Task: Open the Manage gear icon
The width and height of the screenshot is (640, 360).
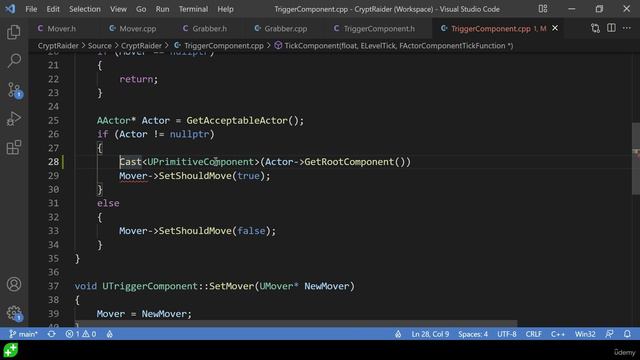Action: [x=14, y=313]
